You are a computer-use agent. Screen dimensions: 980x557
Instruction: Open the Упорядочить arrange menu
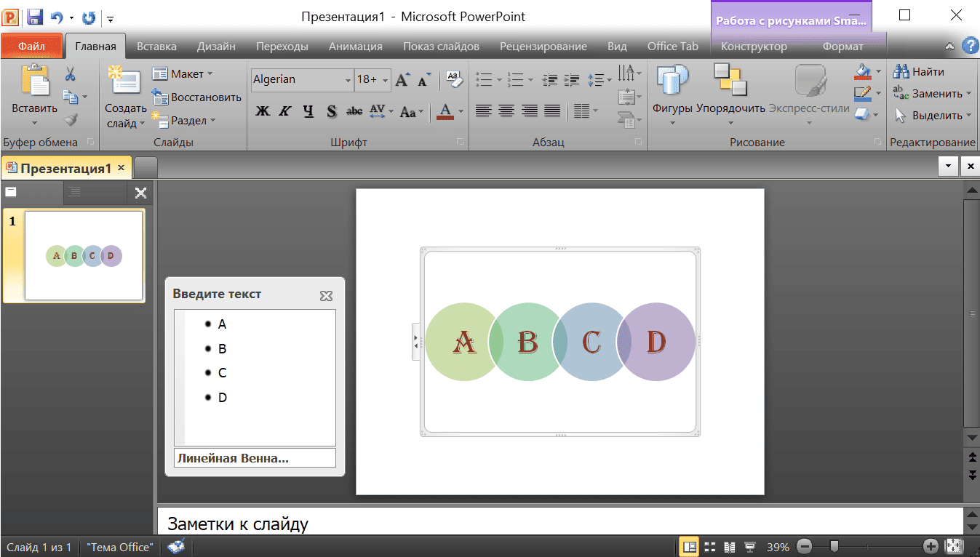[x=730, y=95]
